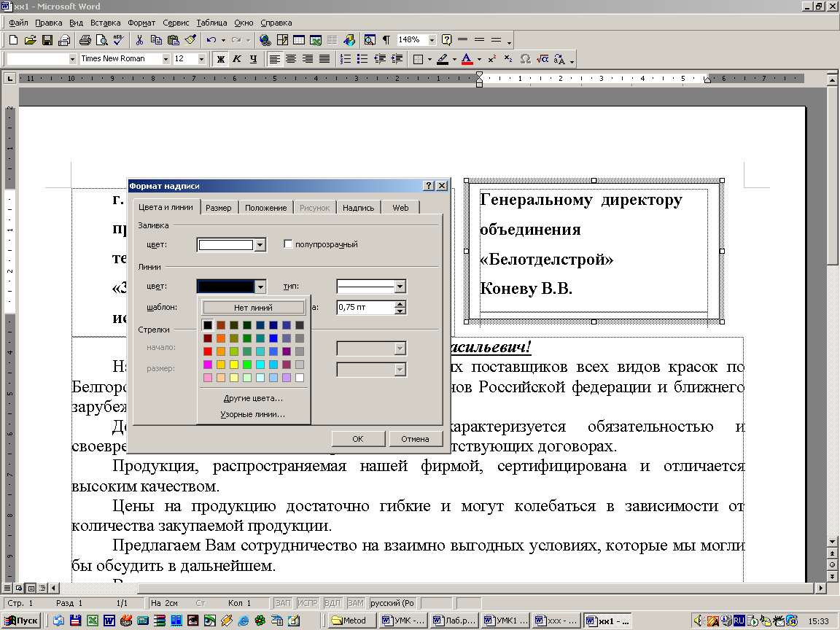
Task: Click the Нет линий button
Action: [x=253, y=308]
